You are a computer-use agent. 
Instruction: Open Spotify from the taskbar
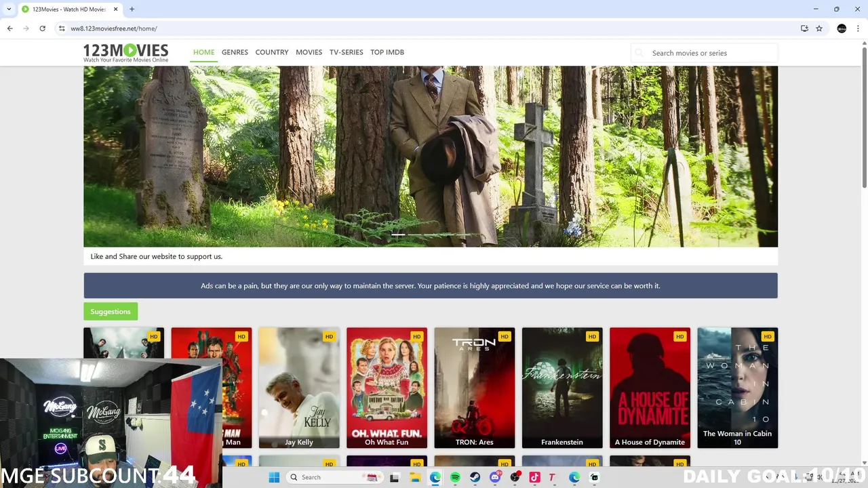click(455, 477)
